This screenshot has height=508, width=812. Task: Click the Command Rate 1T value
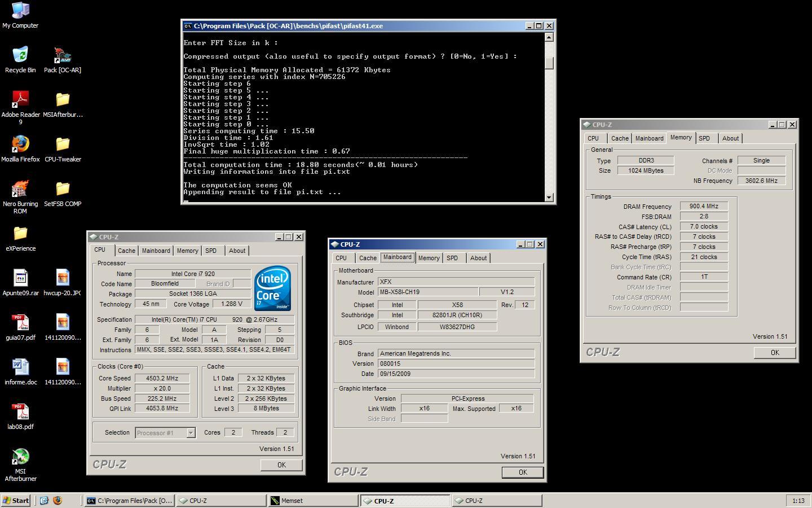(704, 277)
